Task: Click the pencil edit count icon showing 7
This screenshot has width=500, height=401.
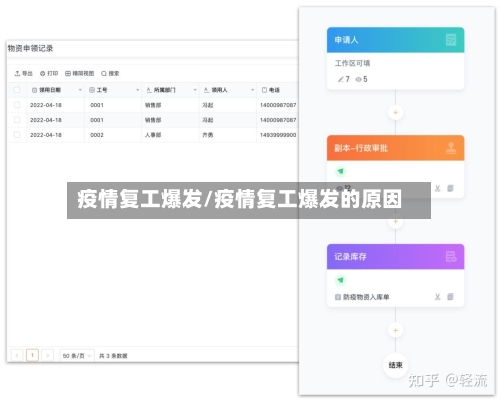Action: click(x=341, y=79)
